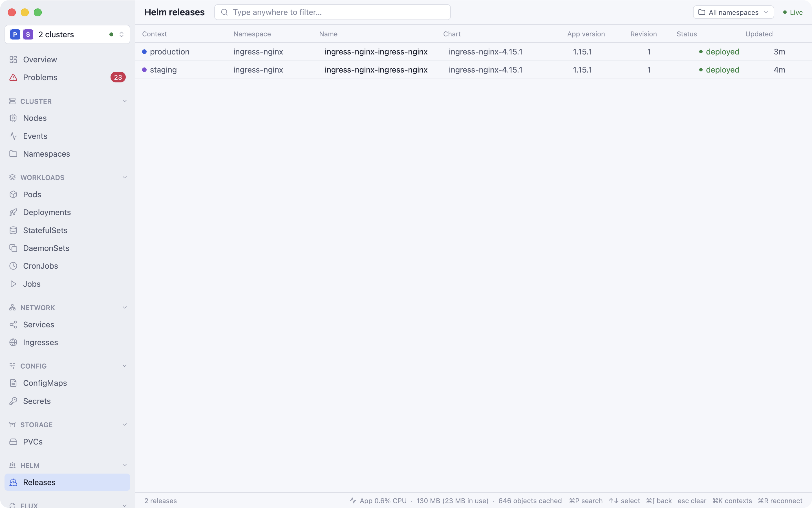Click the Ingresses globe icon
Viewport: 812px width, 508px height.
coord(13,342)
